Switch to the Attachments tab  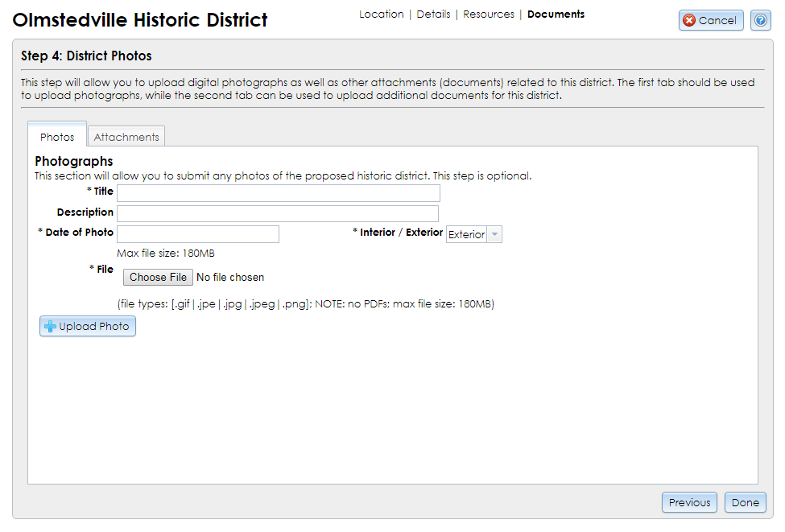pyautogui.click(x=126, y=136)
